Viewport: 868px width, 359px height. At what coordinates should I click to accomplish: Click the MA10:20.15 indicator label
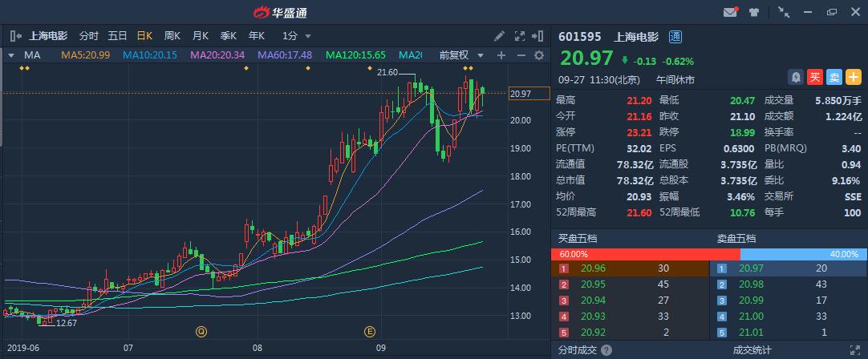click(x=149, y=55)
